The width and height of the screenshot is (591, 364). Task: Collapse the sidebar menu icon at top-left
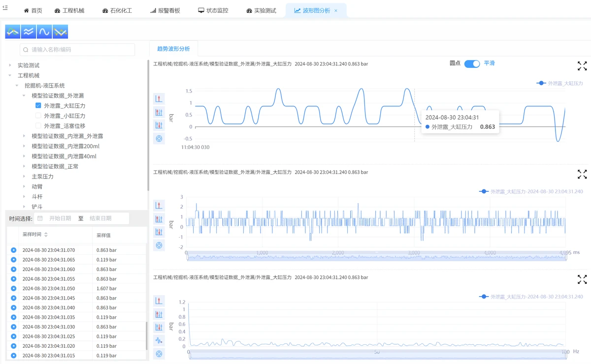[x=5, y=8]
